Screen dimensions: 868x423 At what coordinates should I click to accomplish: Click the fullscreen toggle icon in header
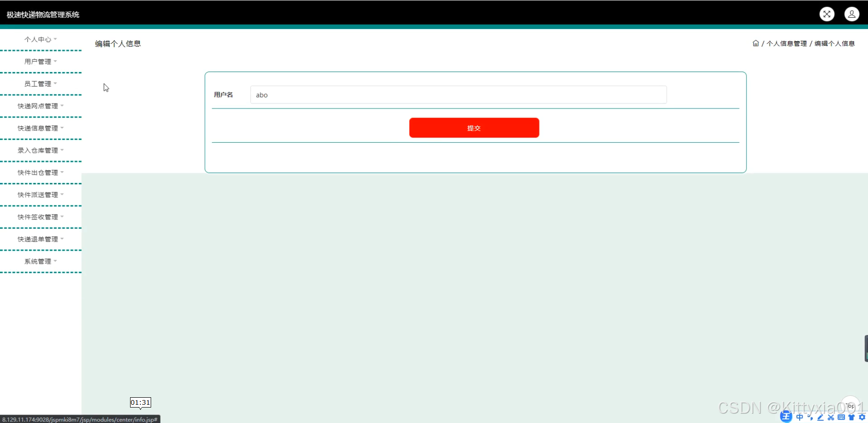pyautogui.click(x=827, y=14)
